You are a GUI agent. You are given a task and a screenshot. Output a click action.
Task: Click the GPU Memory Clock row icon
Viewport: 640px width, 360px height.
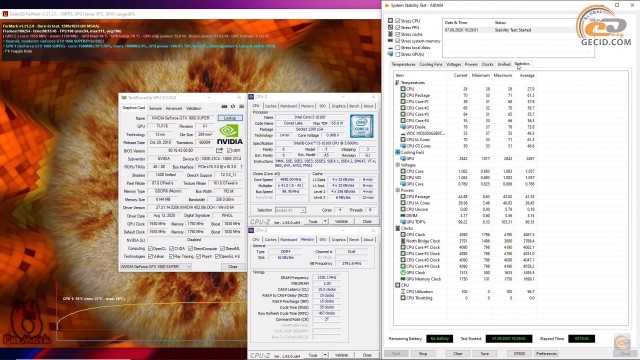(x=403, y=279)
